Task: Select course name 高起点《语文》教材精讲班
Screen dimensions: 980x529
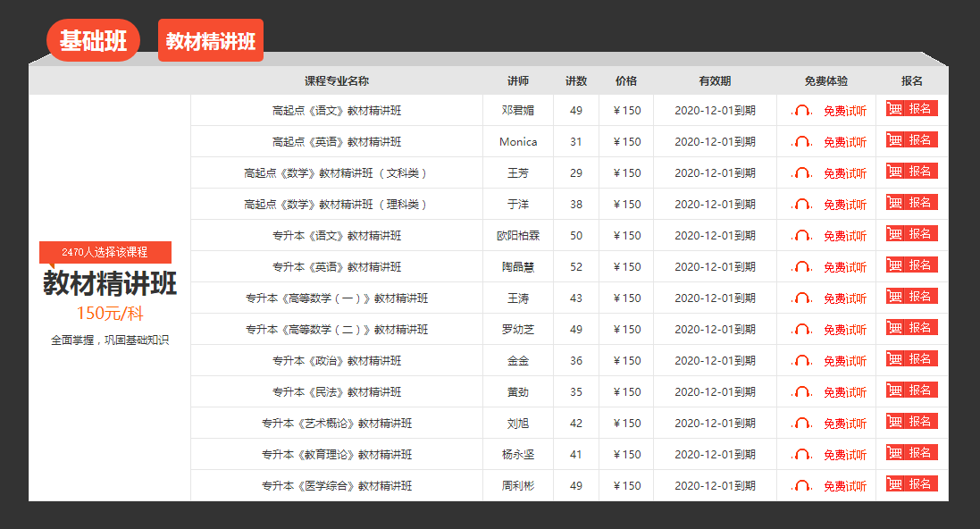Action: click(337, 111)
